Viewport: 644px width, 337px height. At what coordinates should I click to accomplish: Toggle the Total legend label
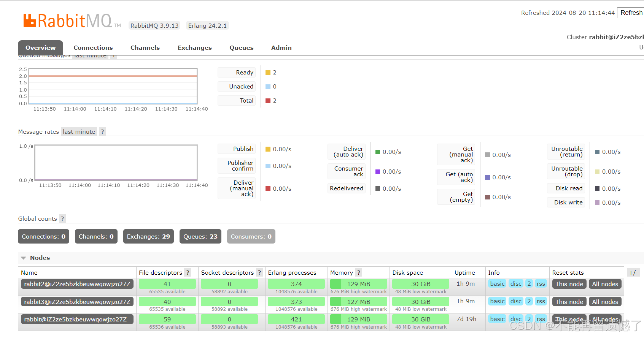[x=237, y=100]
